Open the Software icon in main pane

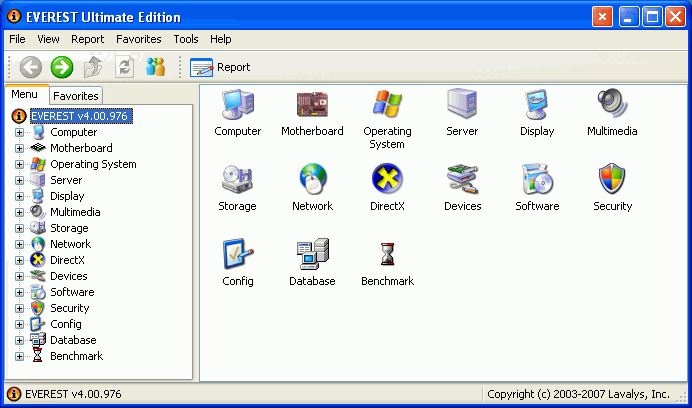coord(537,179)
